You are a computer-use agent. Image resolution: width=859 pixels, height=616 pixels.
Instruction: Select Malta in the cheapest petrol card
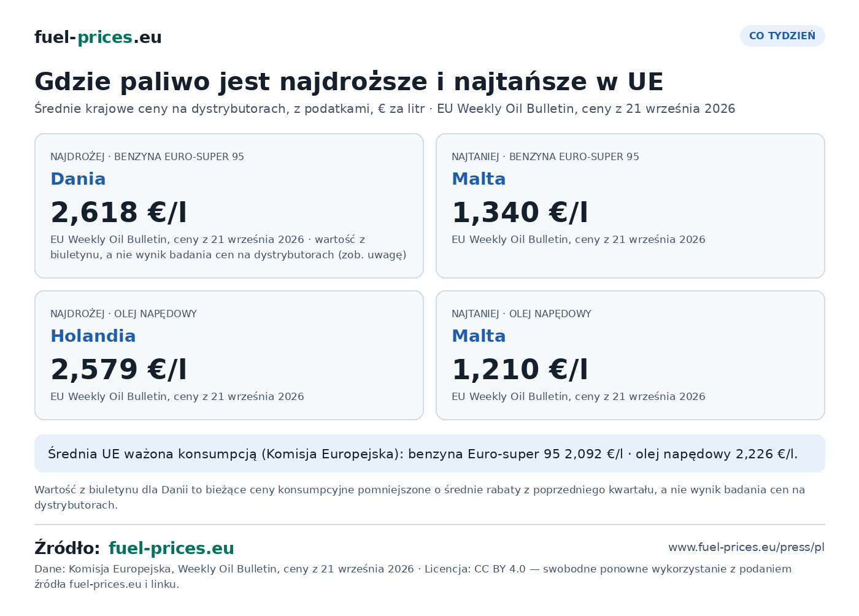(479, 179)
